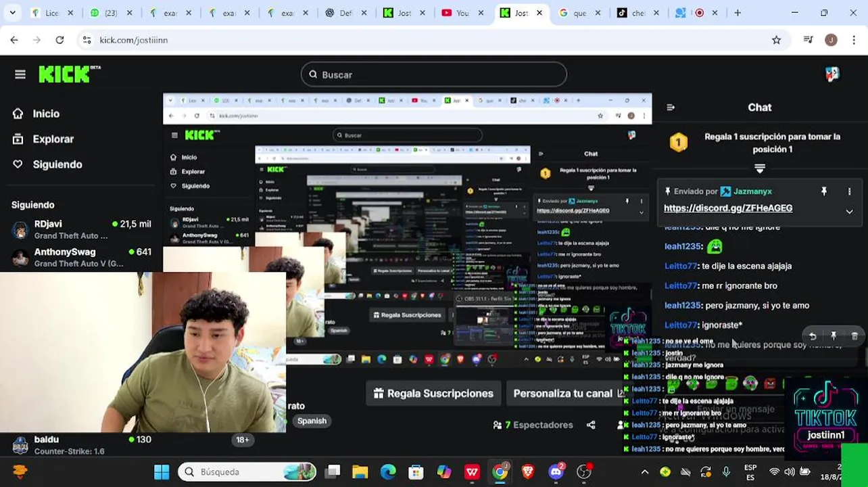
Task: Open the profile avatar in Kick header
Action: pos(832,74)
